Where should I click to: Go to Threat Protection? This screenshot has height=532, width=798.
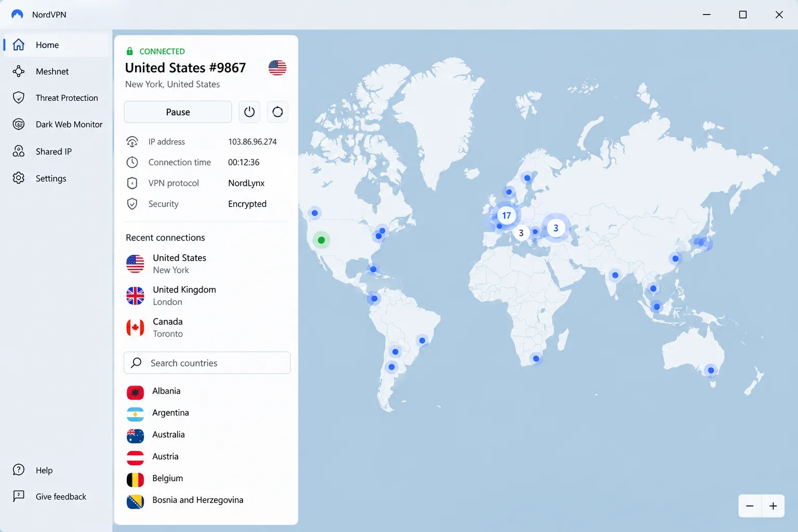click(56, 98)
